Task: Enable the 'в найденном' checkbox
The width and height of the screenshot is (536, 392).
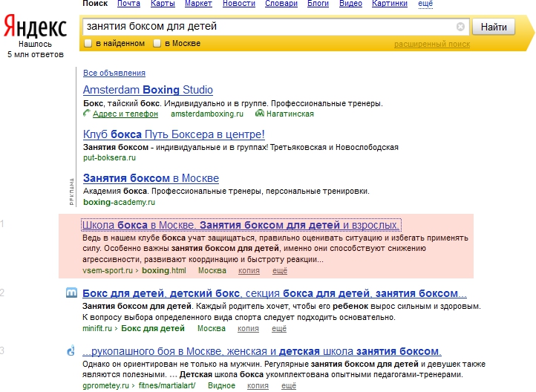Action: click(88, 43)
